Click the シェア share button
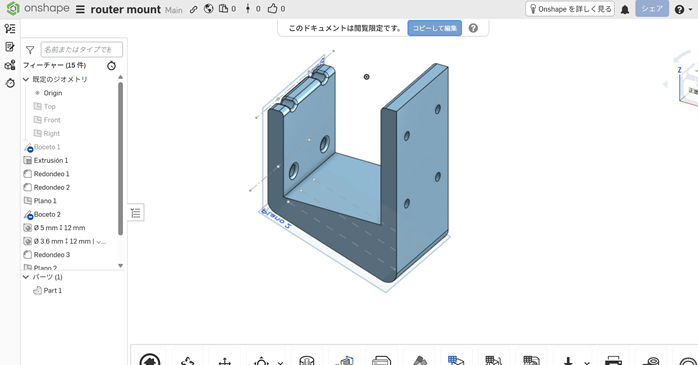 [x=652, y=8]
